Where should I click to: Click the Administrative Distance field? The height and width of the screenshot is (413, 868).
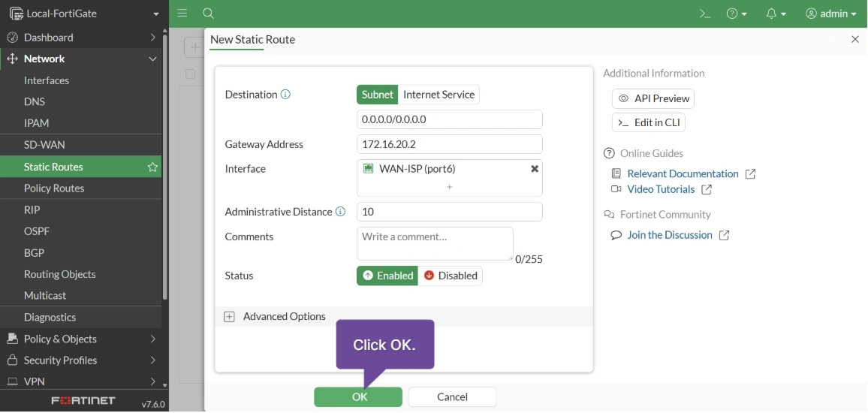(450, 212)
